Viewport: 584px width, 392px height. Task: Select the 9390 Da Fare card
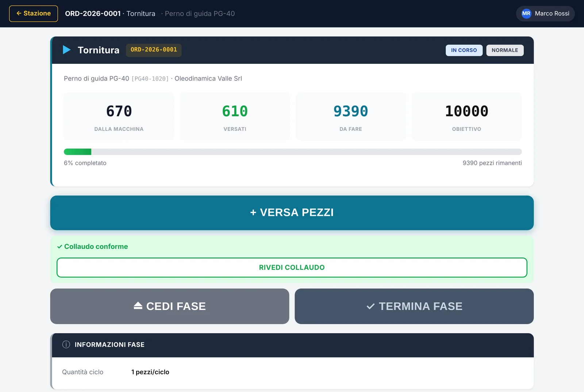(x=351, y=116)
